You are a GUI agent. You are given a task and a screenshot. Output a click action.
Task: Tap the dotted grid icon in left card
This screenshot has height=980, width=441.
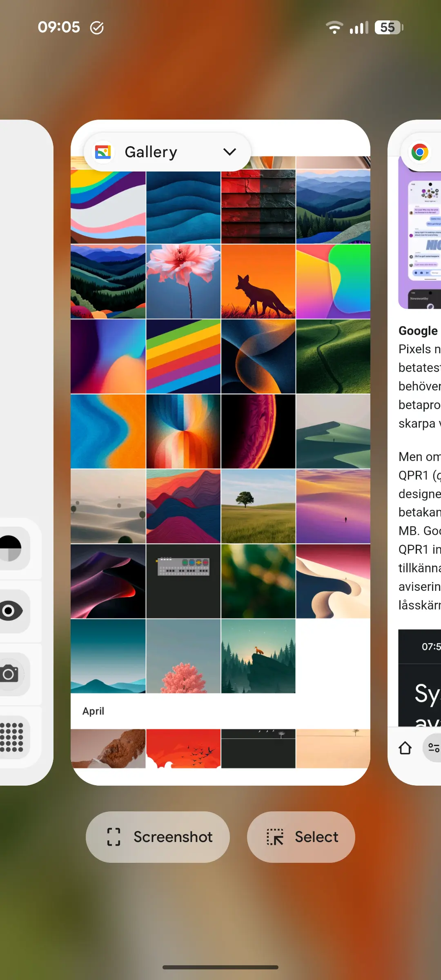pos(11,737)
